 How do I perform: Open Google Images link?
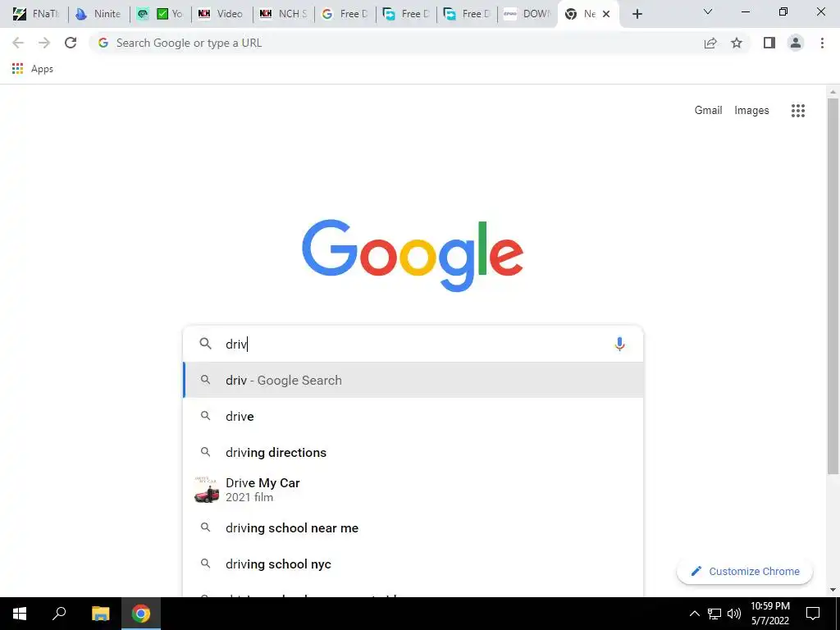751,111
